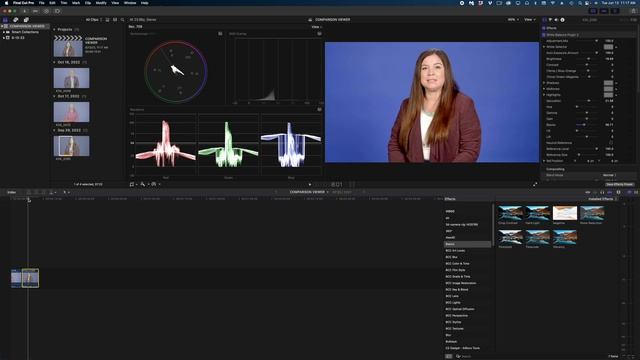Select BCC Color & Tone effects category
The height and width of the screenshot is (360, 640).
[457, 264]
